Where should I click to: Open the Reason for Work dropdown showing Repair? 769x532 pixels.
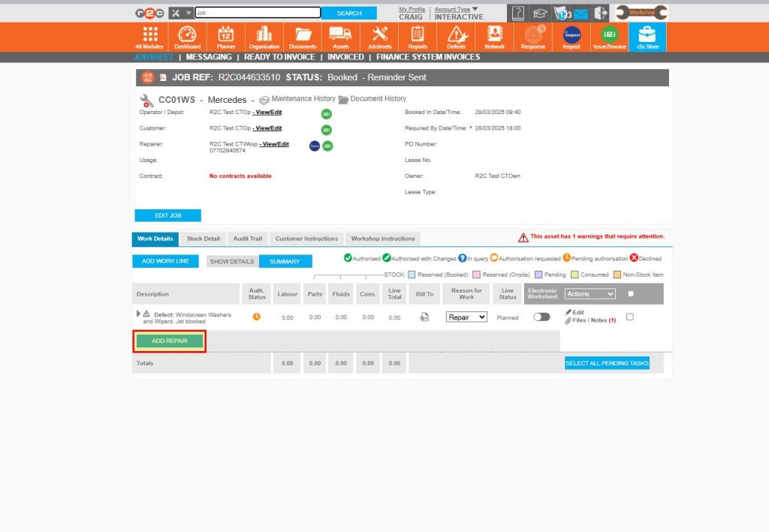(x=466, y=317)
